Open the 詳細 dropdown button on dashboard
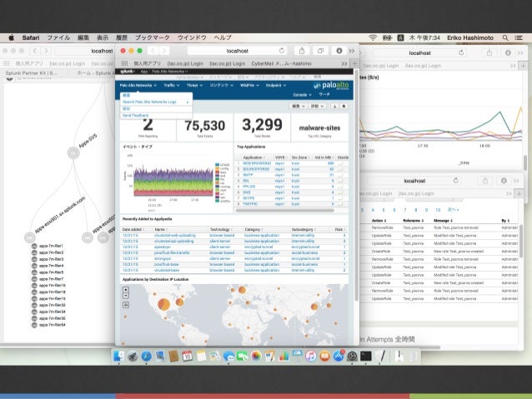The width and height of the screenshot is (532, 399). [x=317, y=106]
